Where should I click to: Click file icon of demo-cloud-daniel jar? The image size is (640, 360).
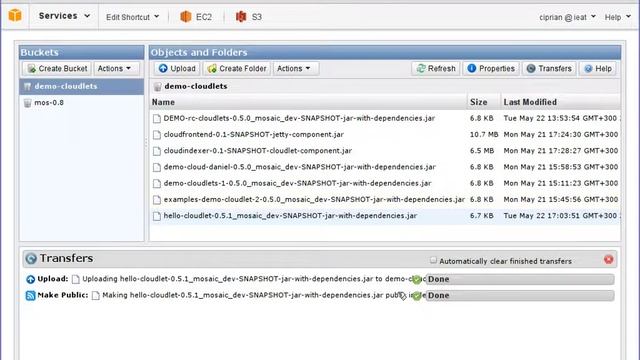point(157,168)
